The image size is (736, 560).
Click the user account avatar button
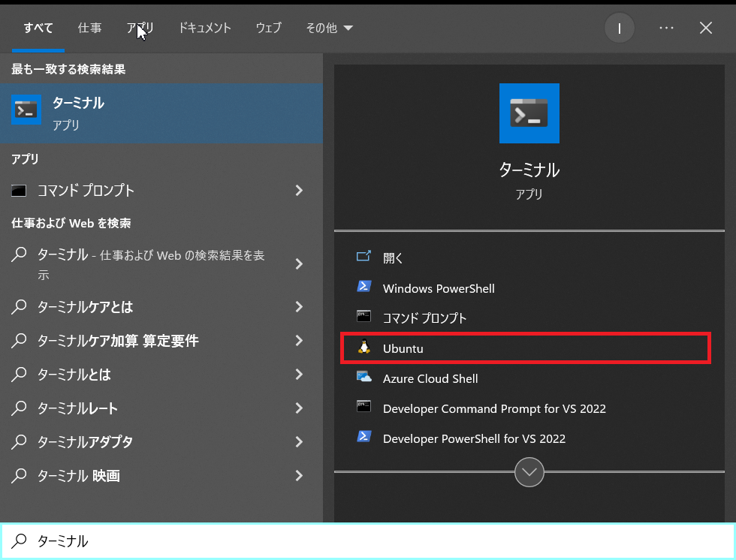620,29
